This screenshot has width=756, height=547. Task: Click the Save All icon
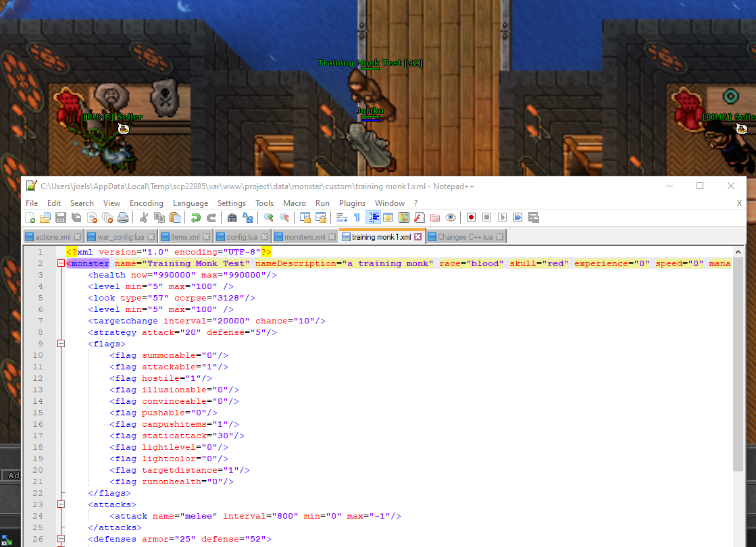click(x=76, y=218)
